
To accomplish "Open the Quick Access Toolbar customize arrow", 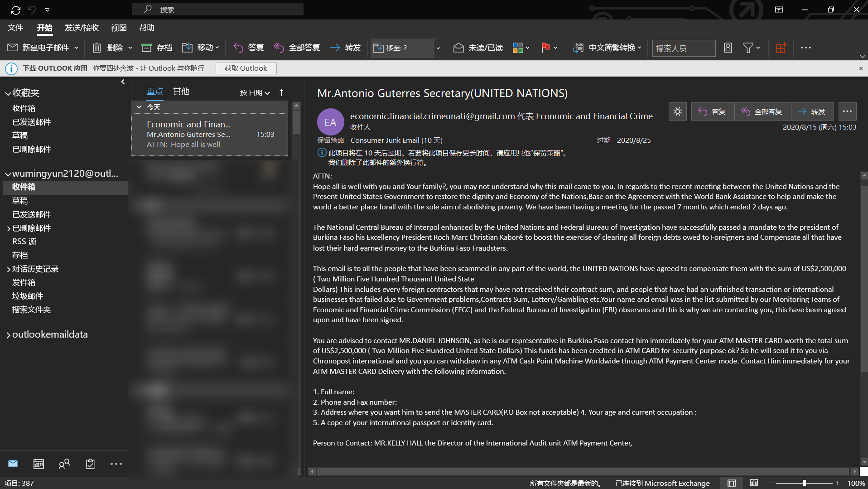I will [x=47, y=10].
